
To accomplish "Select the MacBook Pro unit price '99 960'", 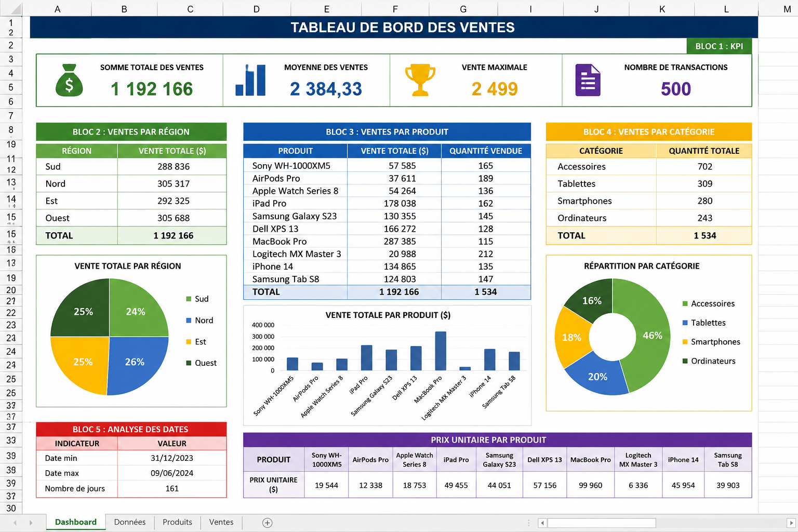I will [x=591, y=485].
